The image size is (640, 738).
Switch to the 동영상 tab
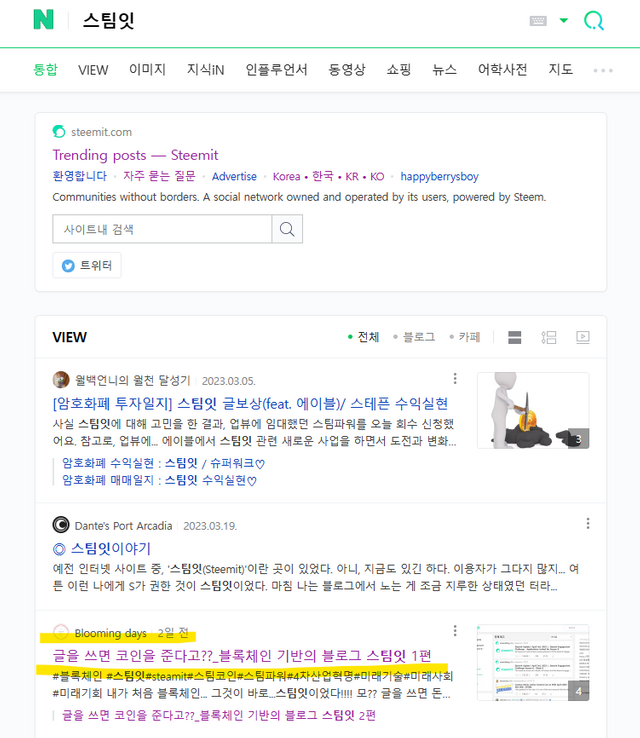click(x=347, y=70)
